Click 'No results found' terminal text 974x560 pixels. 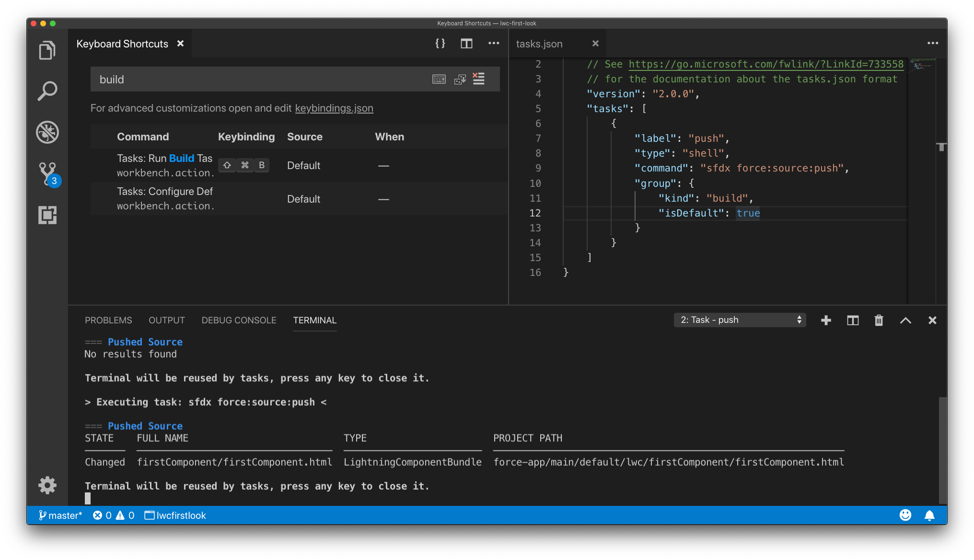click(x=130, y=354)
